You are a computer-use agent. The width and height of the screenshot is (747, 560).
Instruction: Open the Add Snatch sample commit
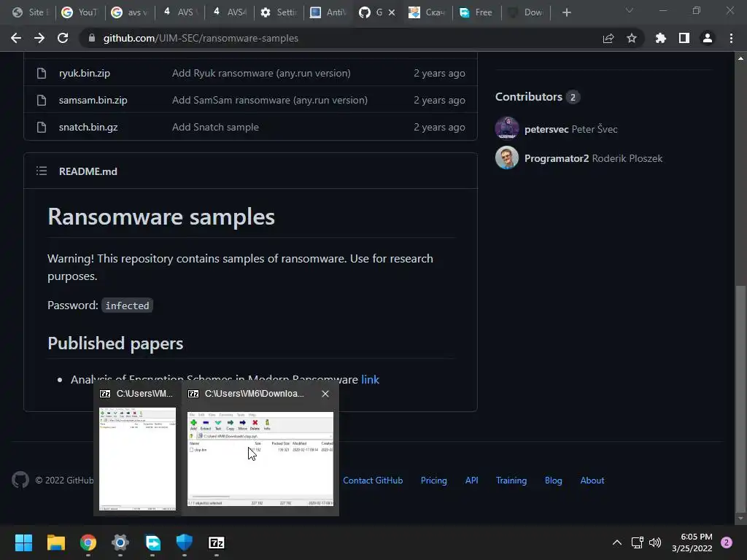click(215, 127)
